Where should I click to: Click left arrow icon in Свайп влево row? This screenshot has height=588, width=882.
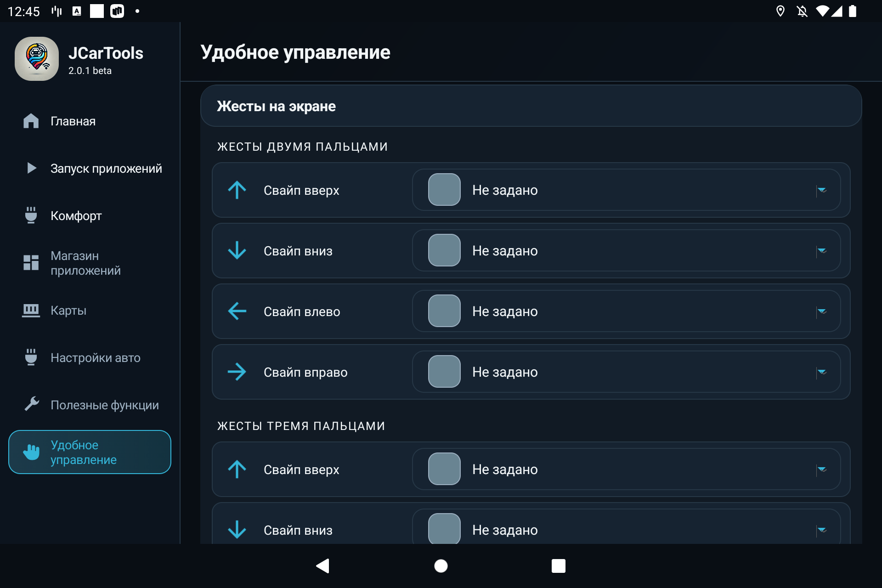237,311
